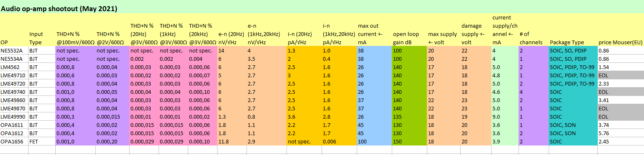Select the '4.6' supply current cell for LME49740
This screenshot has width=644, height=155.
tap(505, 91)
